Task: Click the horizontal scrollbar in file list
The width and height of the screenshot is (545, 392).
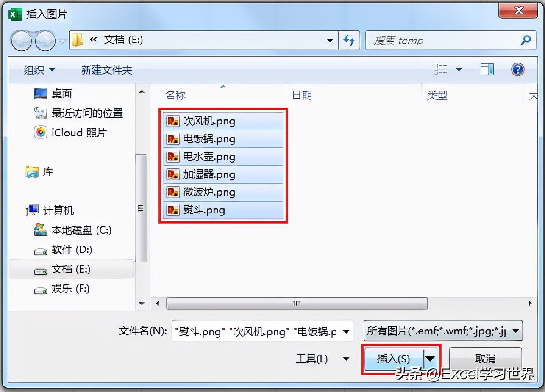Action: click(x=297, y=303)
